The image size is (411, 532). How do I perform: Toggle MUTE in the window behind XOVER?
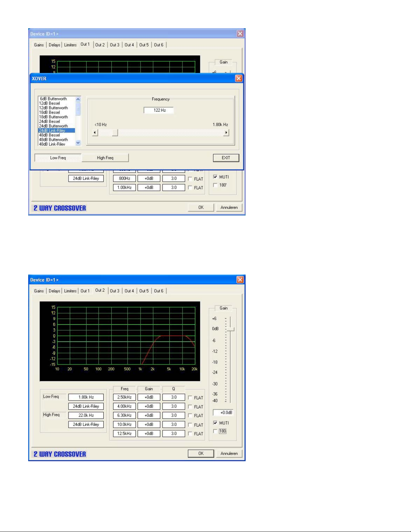(x=215, y=177)
